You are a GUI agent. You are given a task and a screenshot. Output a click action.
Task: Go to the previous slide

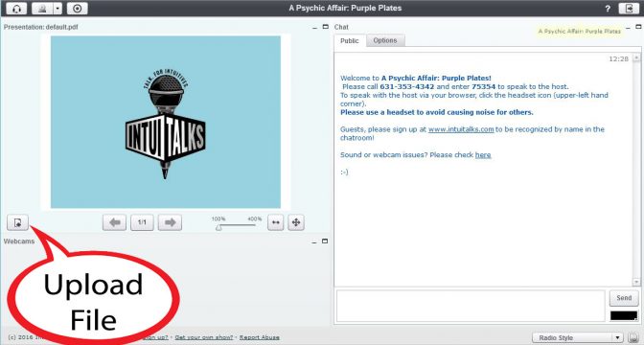click(x=115, y=222)
